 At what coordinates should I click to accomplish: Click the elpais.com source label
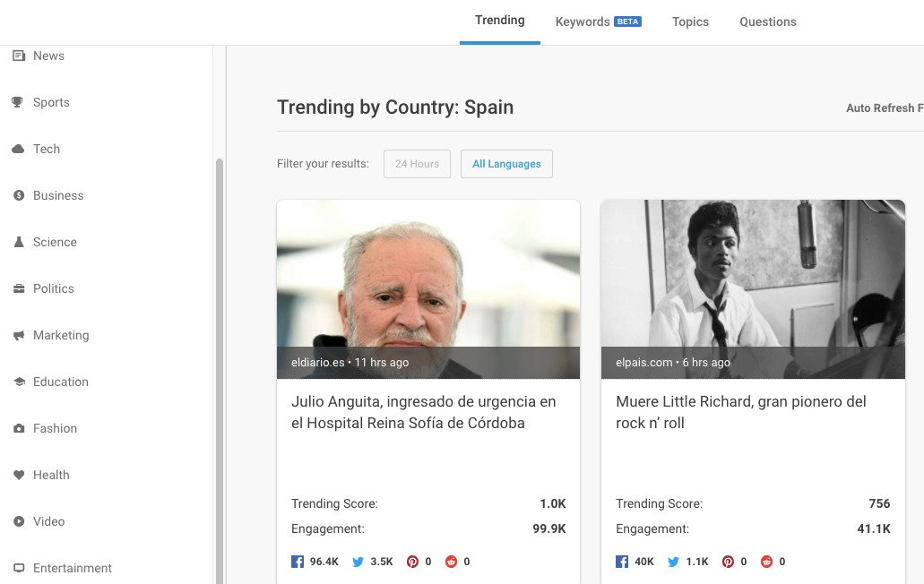click(644, 362)
